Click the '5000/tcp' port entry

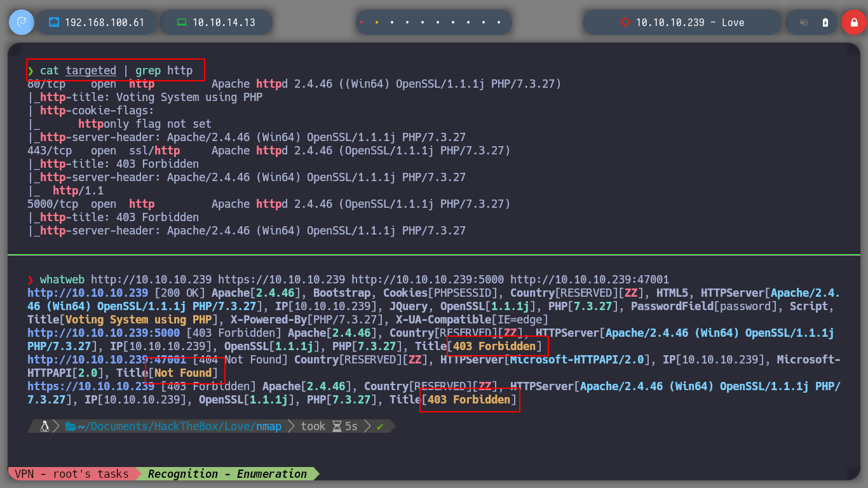[x=53, y=204]
